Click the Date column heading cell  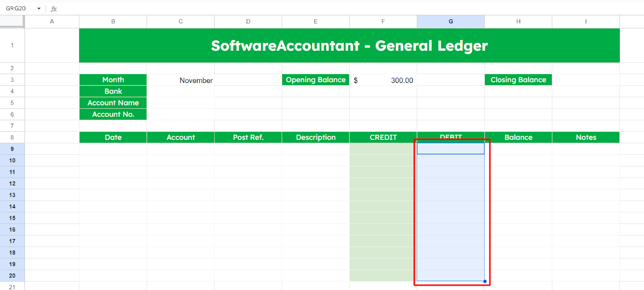[x=113, y=137]
